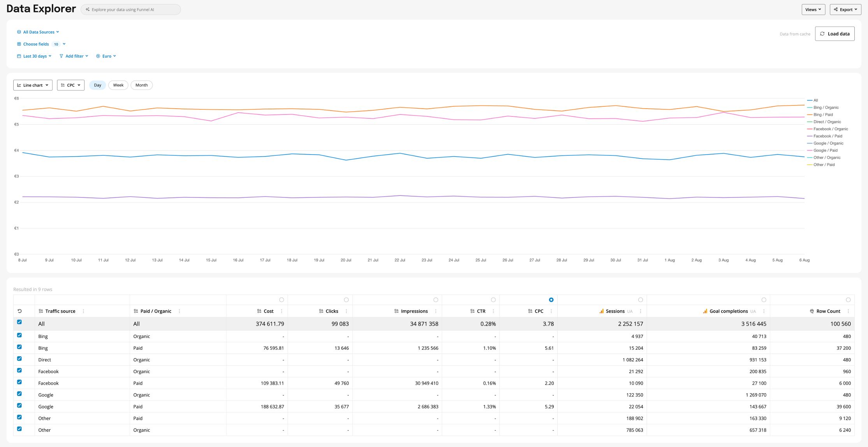Click the Load data button
The image size is (868, 447).
click(835, 34)
